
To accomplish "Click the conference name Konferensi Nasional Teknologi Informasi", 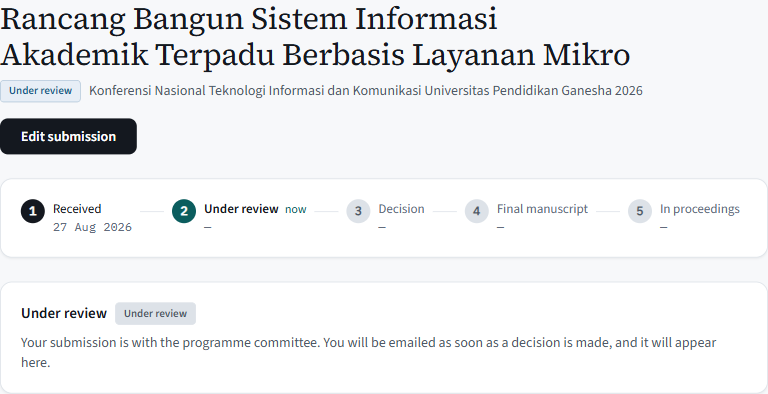I will [x=365, y=91].
